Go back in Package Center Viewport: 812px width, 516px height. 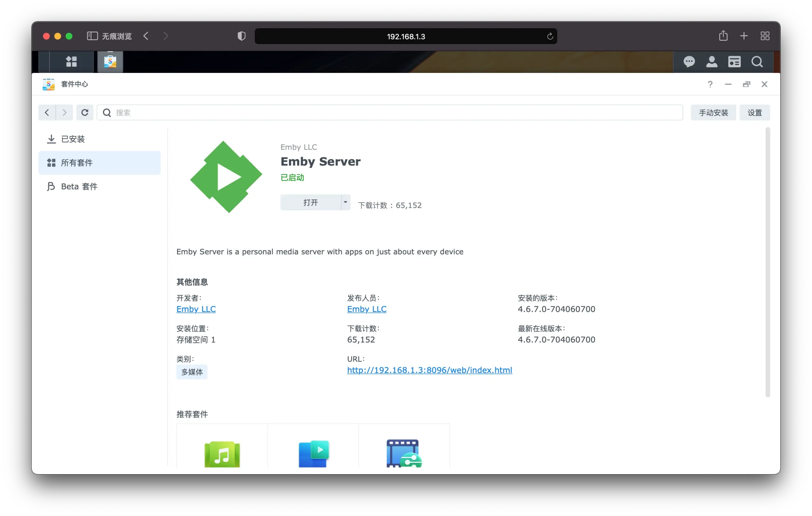click(x=47, y=113)
